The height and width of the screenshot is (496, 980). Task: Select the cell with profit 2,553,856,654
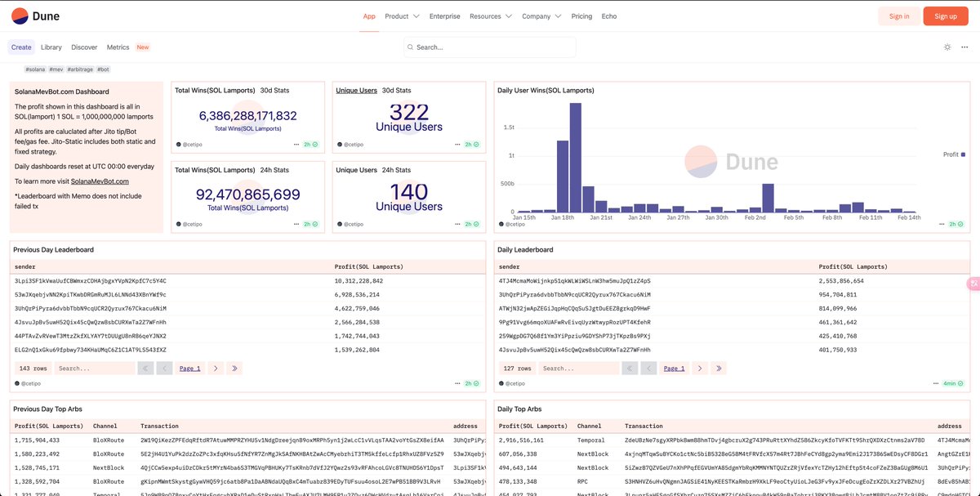click(841, 280)
